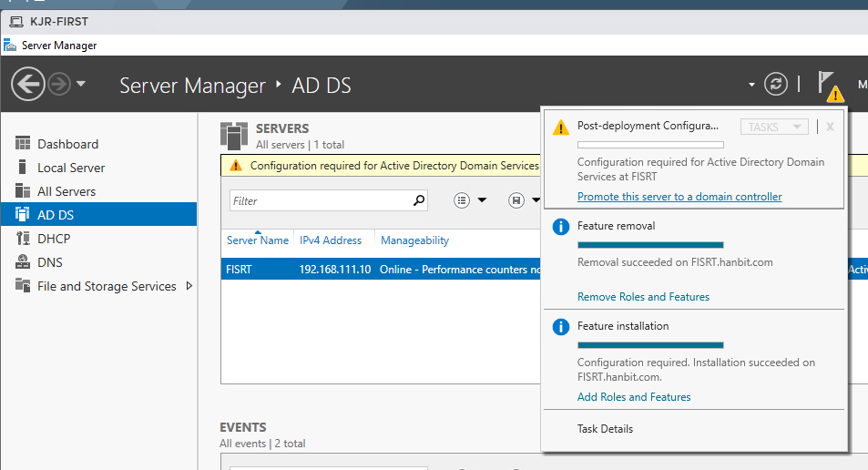Image resolution: width=868 pixels, height=470 pixels.
Task: Click the Feature installation info icon
Action: tap(561, 327)
